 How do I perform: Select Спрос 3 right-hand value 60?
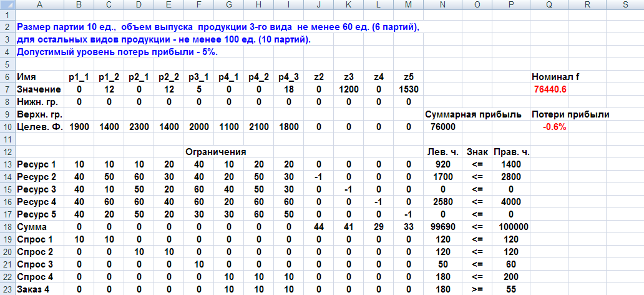click(x=511, y=264)
